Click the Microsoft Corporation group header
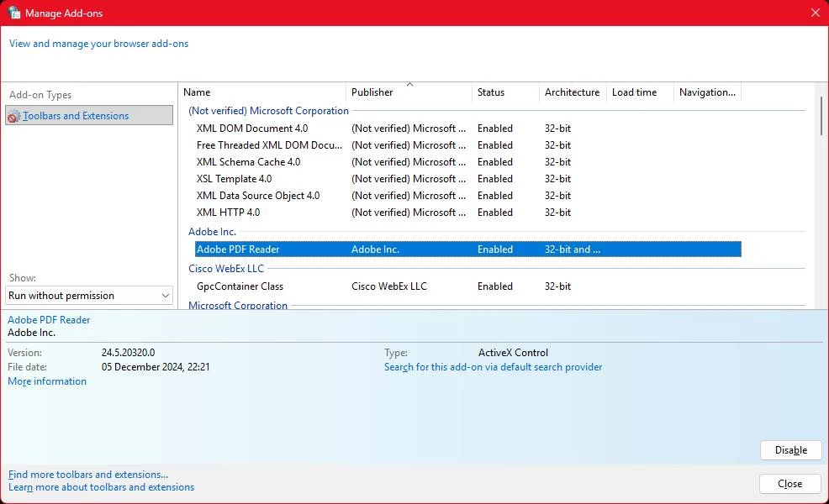The width and height of the screenshot is (829, 504). (x=238, y=305)
